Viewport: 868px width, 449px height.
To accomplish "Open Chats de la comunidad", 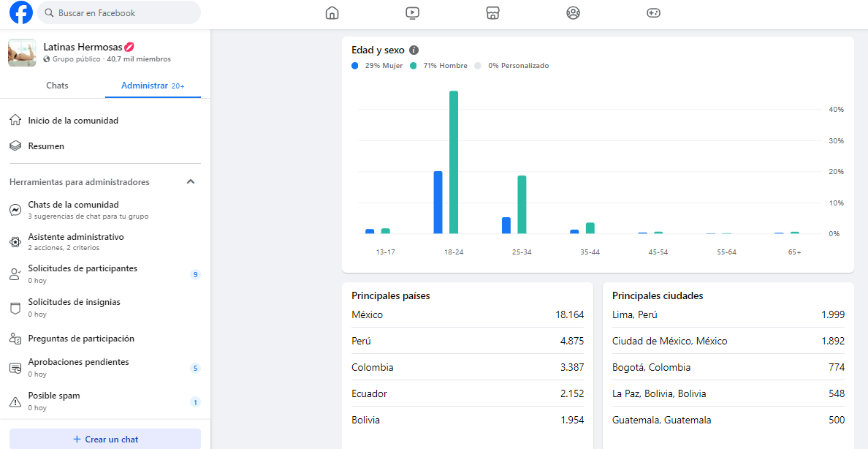I will point(105,210).
